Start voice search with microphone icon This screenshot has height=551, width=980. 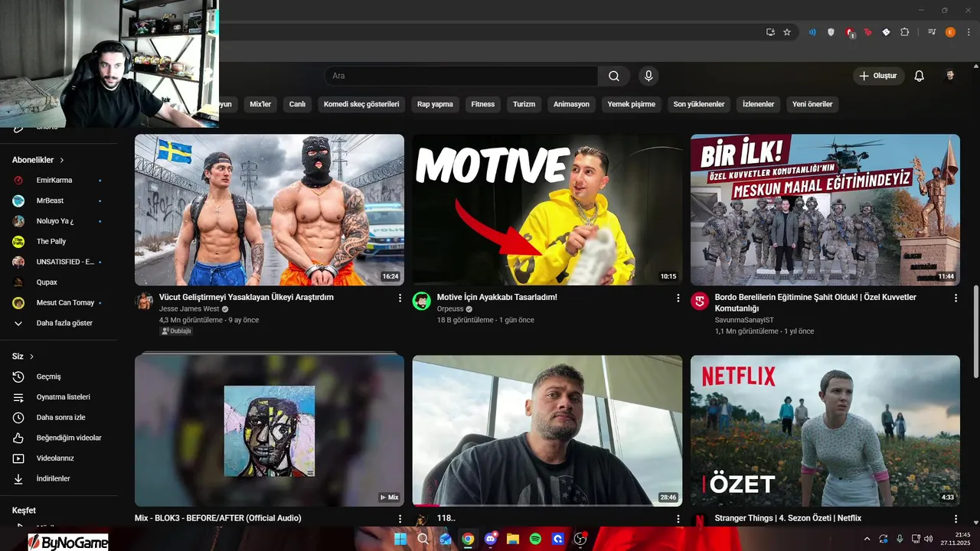tap(648, 76)
